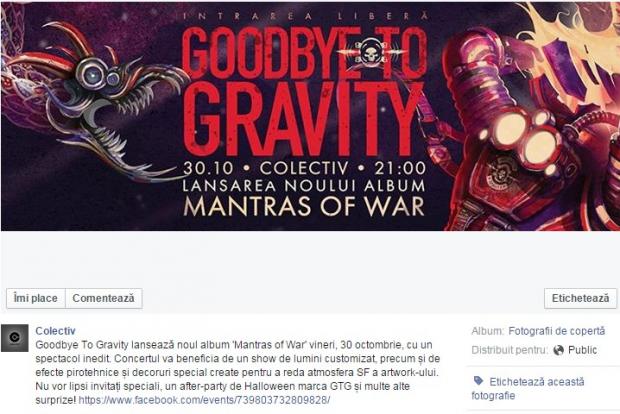
Task: Follow the facebook.com/events link in the post
Action: pos(204,400)
